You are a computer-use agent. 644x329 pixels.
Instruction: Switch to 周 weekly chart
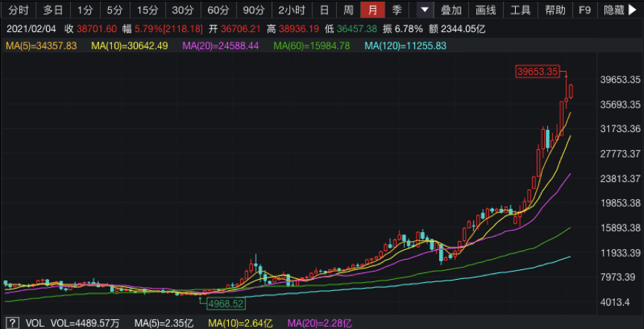[348, 10]
